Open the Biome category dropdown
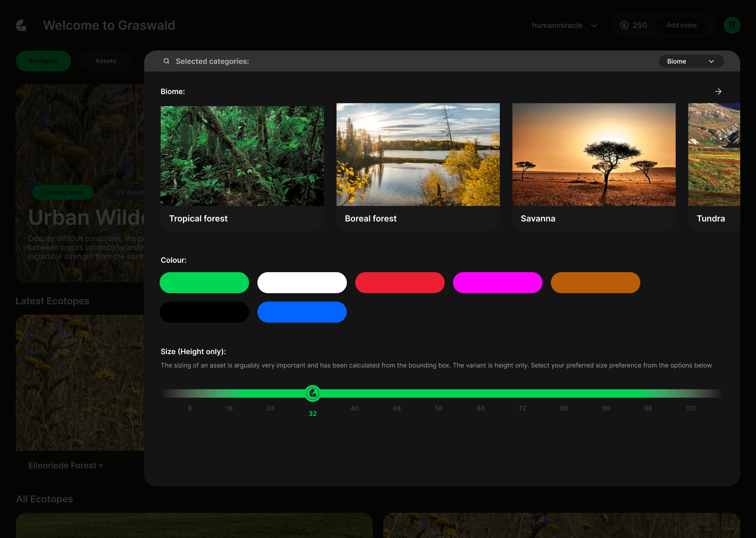Screen dimensions: 756x538 pyautogui.click(x=691, y=61)
